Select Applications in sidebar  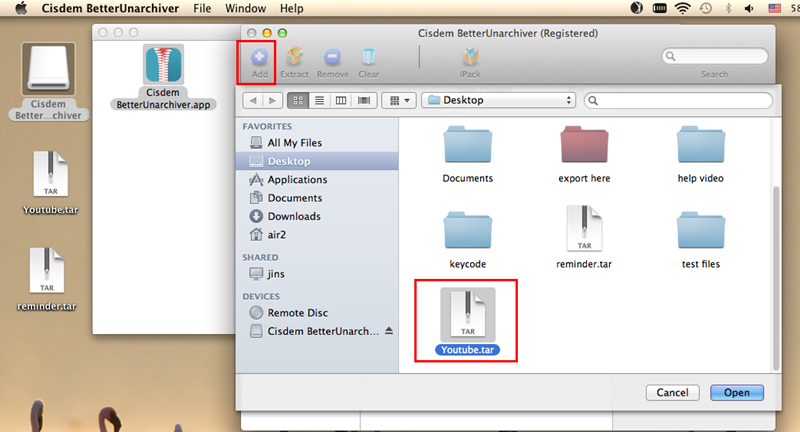click(x=317, y=180)
